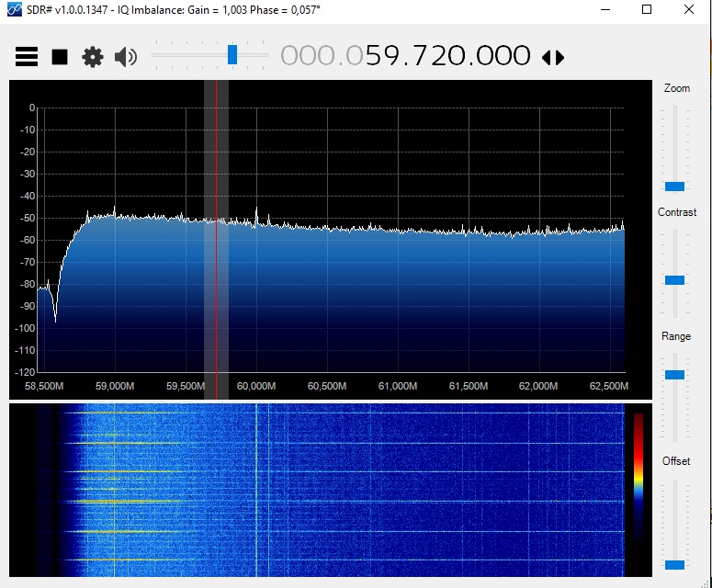Mute audio with the speaker icon
This screenshot has height=588, width=712.
pos(126,57)
